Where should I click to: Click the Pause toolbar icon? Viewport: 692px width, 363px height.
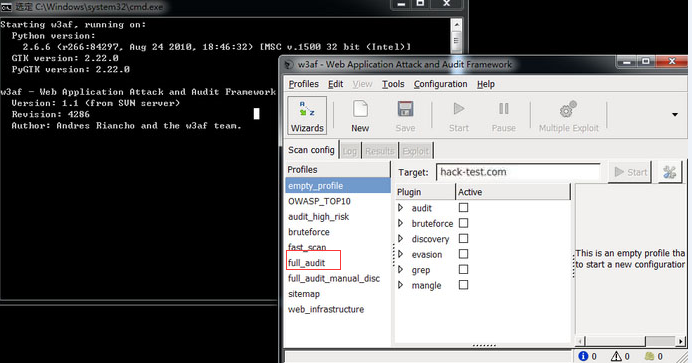coord(504,109)
